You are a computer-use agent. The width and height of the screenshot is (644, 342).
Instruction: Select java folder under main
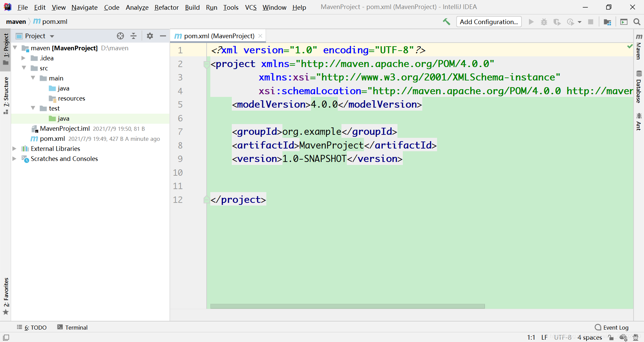[63, 88]
